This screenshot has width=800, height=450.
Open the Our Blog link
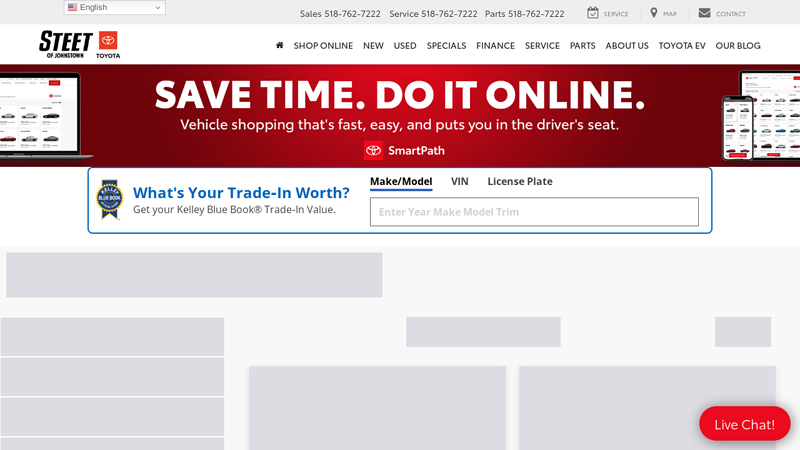pyautogui.click(x=738, y=46)
